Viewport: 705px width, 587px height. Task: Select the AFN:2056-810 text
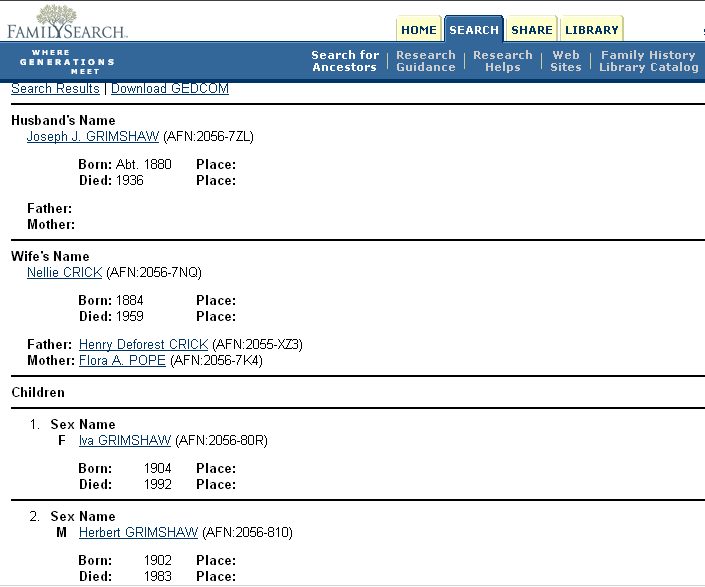248,532
